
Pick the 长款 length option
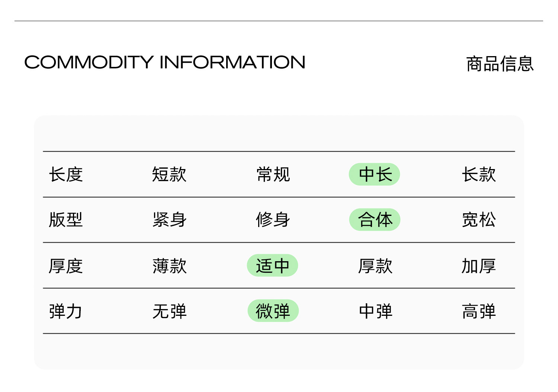click(x=479, y=174)
